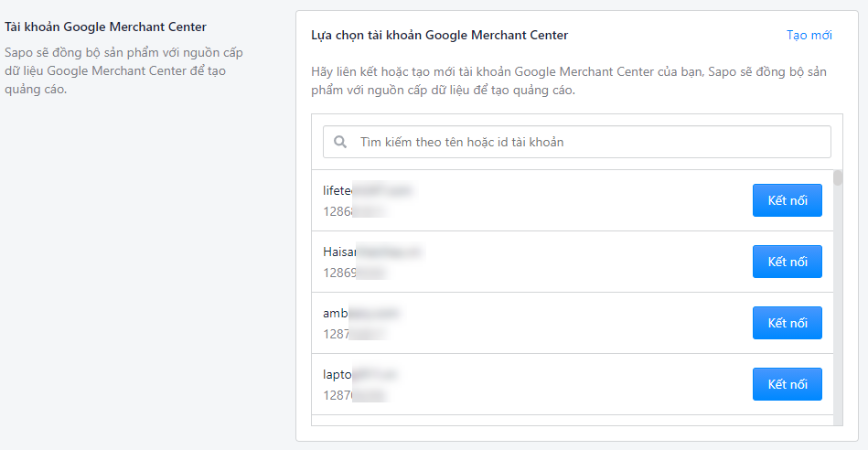The width and height of the screenshot is (868, 450).
Task: Click the account list scrollbar thumb
Action: 838,177
